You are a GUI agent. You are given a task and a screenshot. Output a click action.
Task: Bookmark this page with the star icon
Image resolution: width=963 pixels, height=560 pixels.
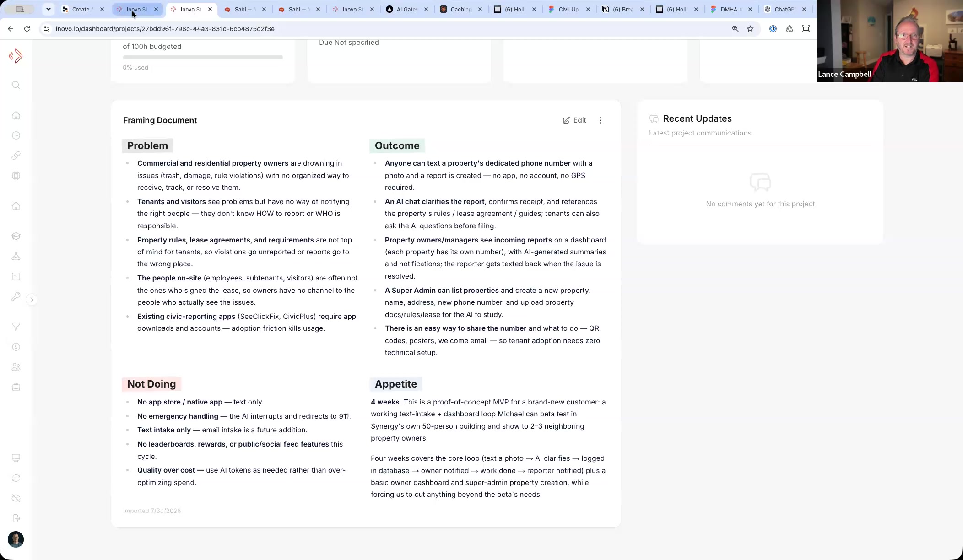coord(750,29)
